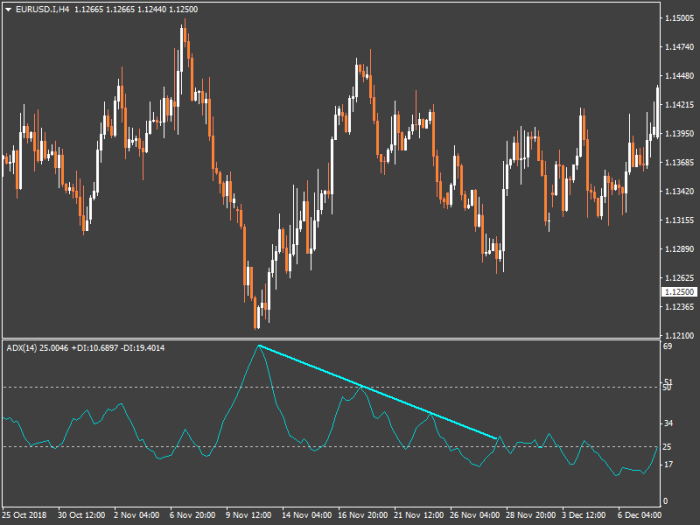700x525 pixels.
Task: Click the 1.14215 price scale value
Action: pos(679,104)
